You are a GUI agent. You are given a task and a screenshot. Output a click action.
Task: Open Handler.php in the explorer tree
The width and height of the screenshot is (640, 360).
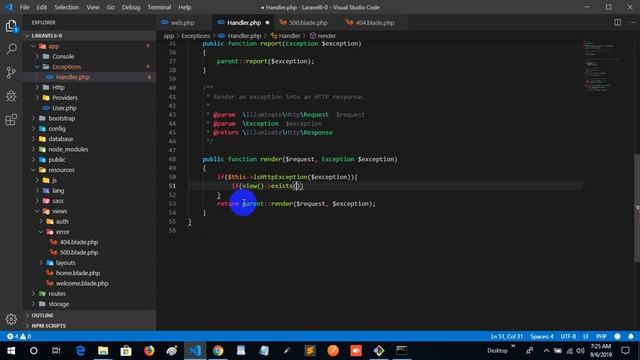pos(73,77)
